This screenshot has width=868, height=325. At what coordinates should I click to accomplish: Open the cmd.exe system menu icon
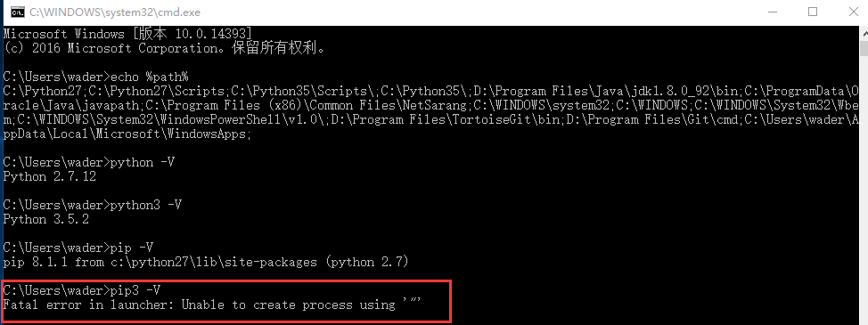(x=17, y=12)
